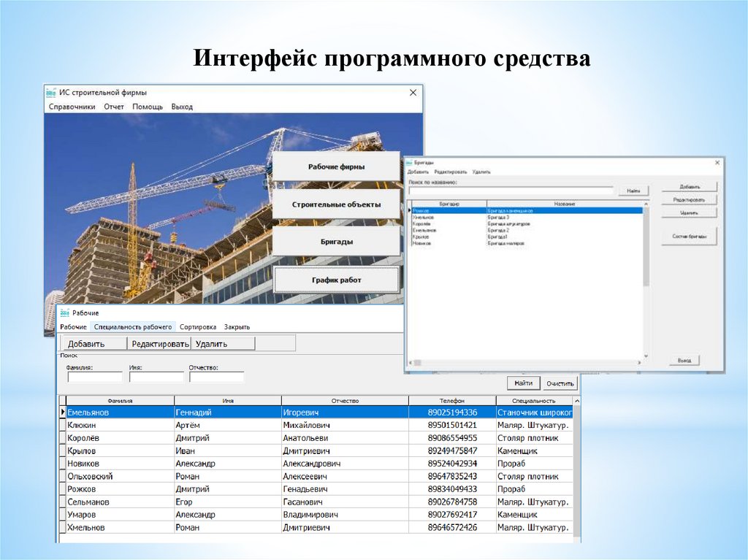Close the Бригады window
Viewport: 748px width, 560px height.
[x=717, y=163]
